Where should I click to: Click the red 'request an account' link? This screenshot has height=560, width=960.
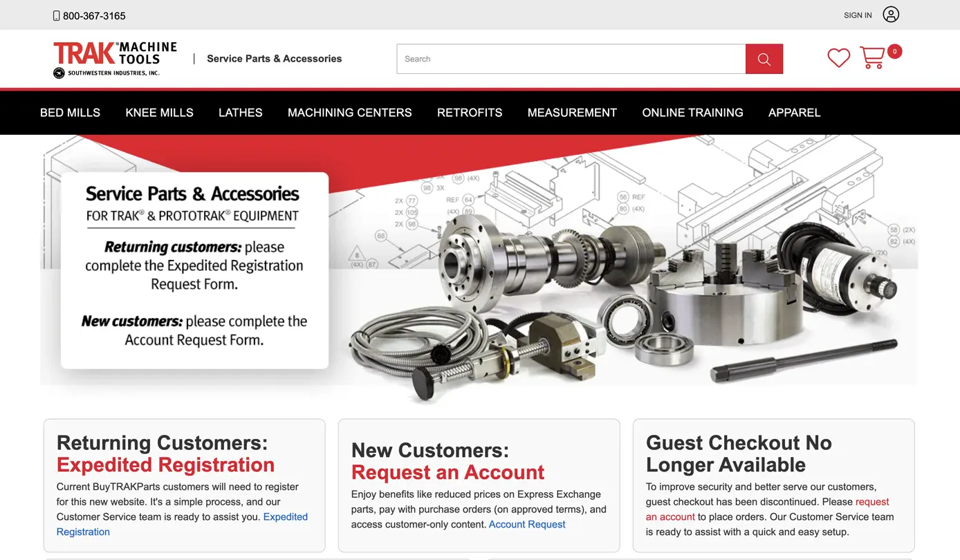767,509
